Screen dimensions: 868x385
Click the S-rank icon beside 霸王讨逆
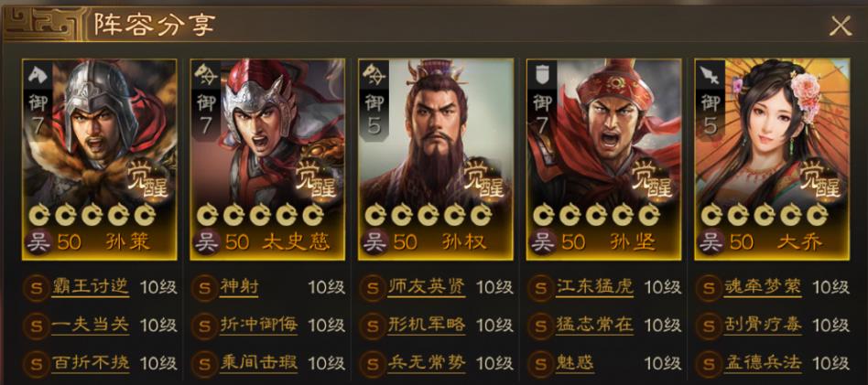tap(37, 287)
